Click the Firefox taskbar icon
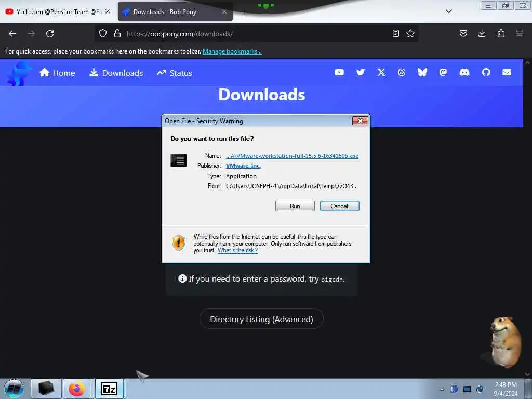Viewport: 532px width, 399px height. coord(77,389)
